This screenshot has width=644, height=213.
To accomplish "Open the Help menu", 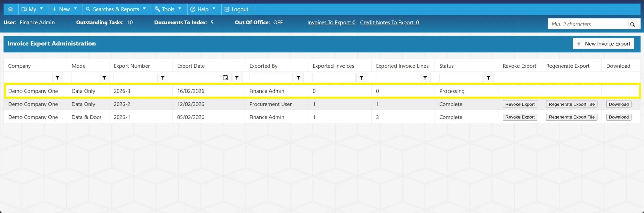I will 203,9.
